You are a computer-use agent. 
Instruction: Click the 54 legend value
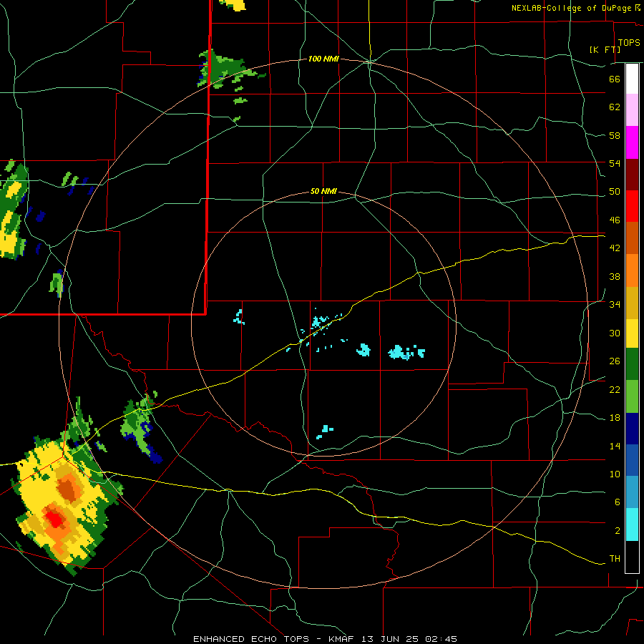click(615, 163)
